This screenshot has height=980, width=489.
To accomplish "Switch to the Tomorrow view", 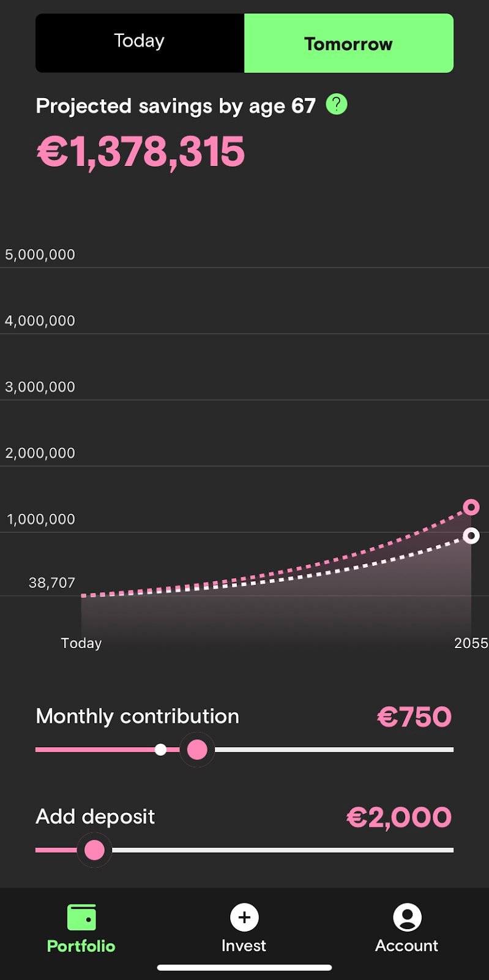I will pyautogui.click(x=348, y=43).
